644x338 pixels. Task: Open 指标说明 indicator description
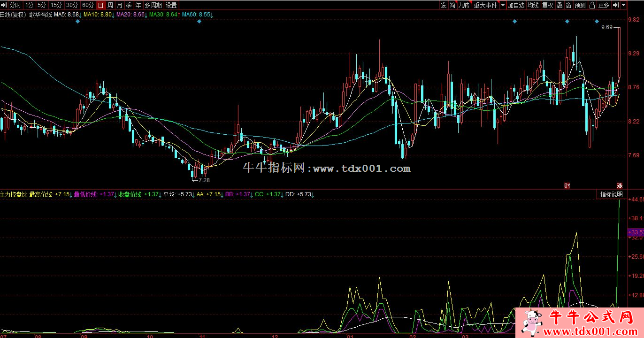(611, 194)
